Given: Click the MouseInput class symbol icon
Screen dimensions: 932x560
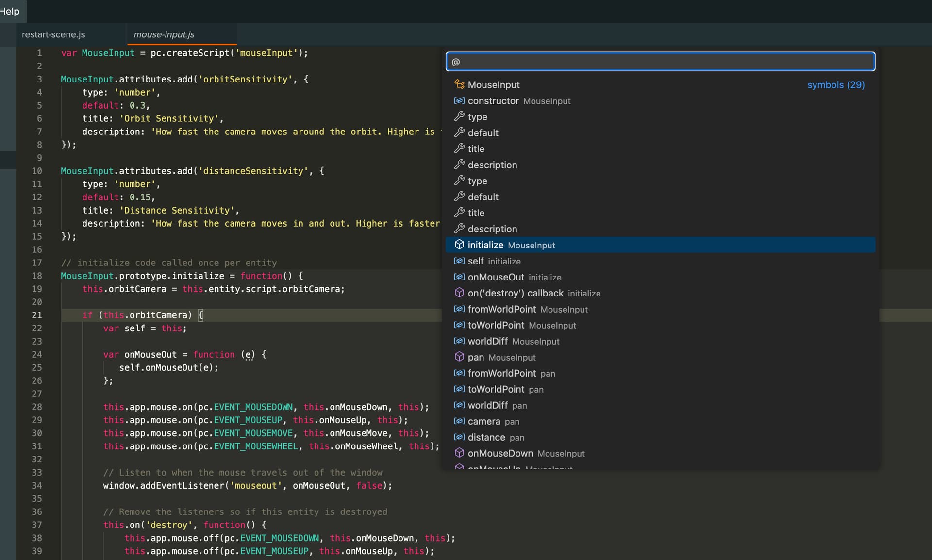Looking at the screenshot, I should pyautogui.click(x=459, y=84).
